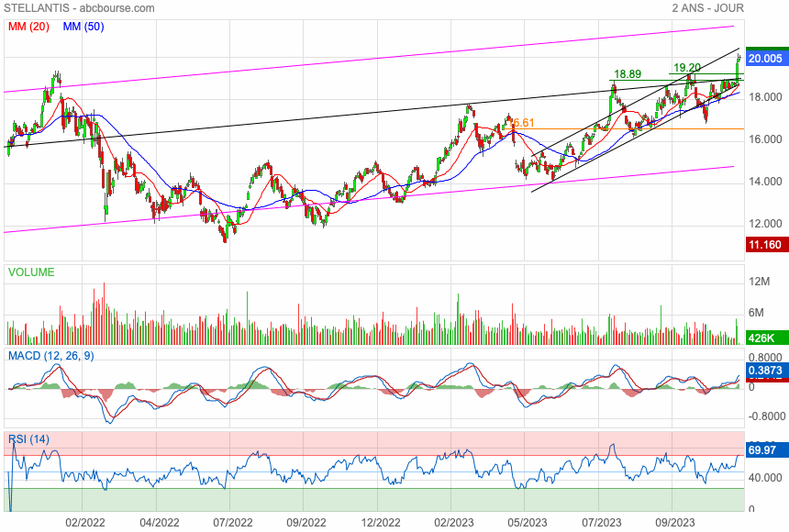Click the 02/2023 date axis label
Screen dimensions: 789x532
pyautogui.click(x=454, y=523)
